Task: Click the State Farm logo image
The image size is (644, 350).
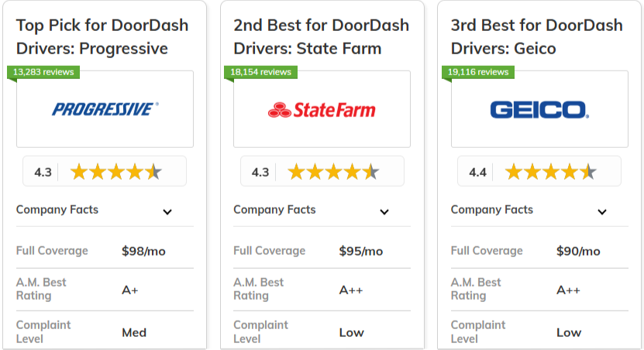Action: 322,110
